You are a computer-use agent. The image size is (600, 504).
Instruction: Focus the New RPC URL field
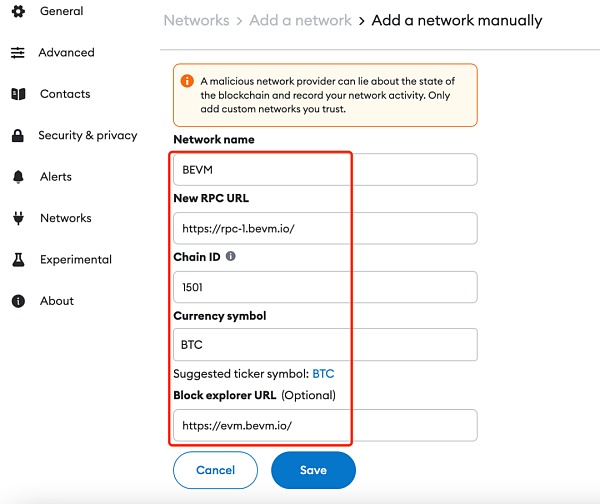(324, 229)
